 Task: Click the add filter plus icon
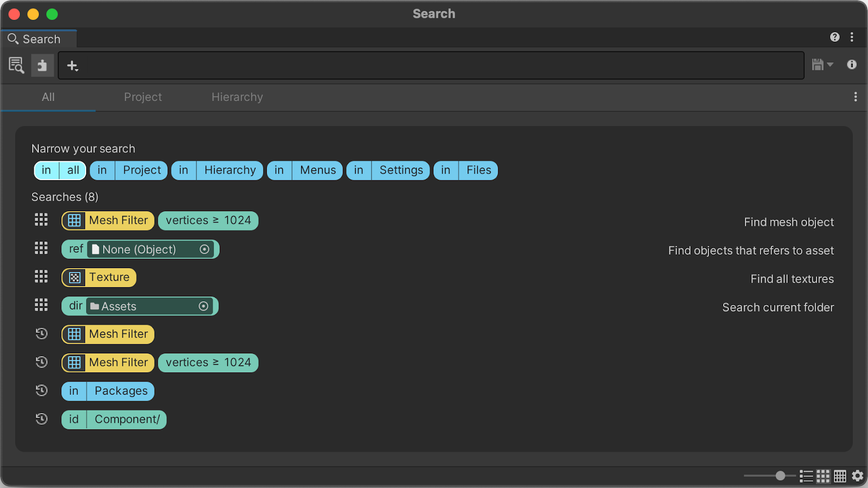(x=72, y=66)
